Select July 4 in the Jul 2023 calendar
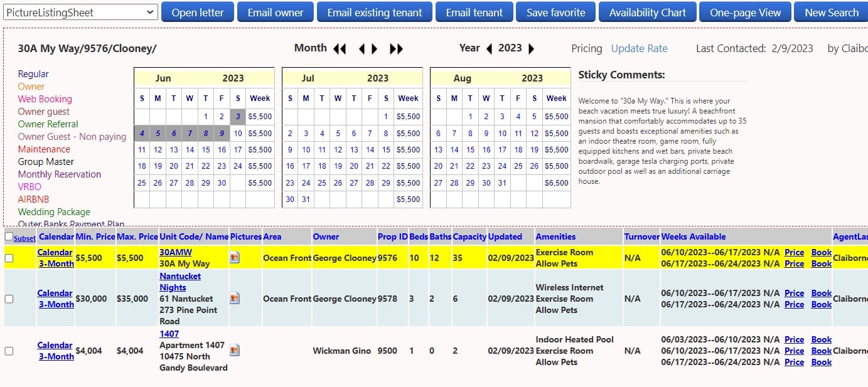Image resolution: width=868 pixels, height=387 pixels. pos(322,133)
